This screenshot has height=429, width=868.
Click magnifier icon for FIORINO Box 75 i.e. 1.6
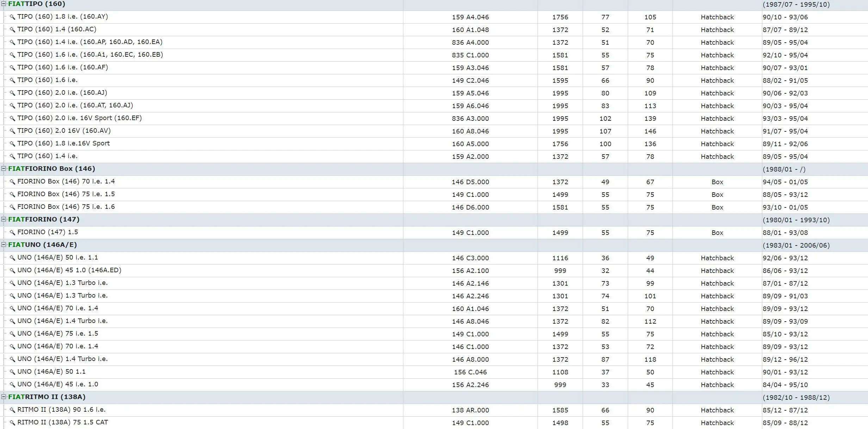tap(12, 207)
